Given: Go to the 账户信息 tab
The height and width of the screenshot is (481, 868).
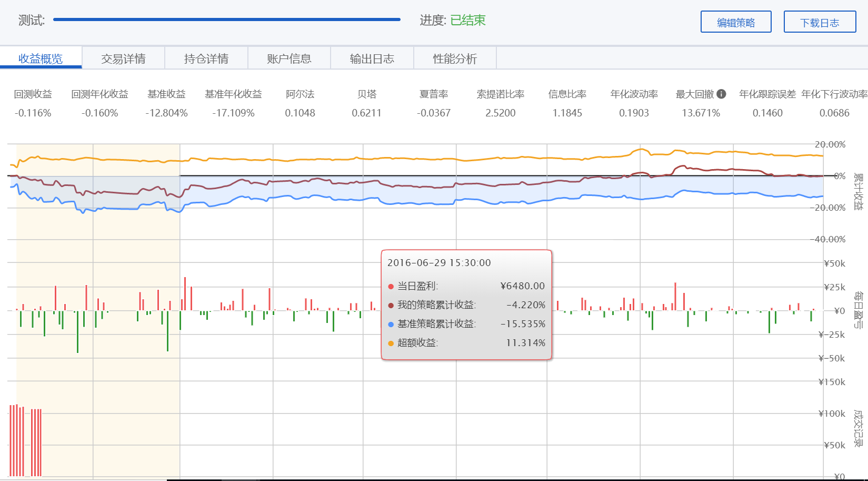Looking at the screenshot, I should 289,58.
